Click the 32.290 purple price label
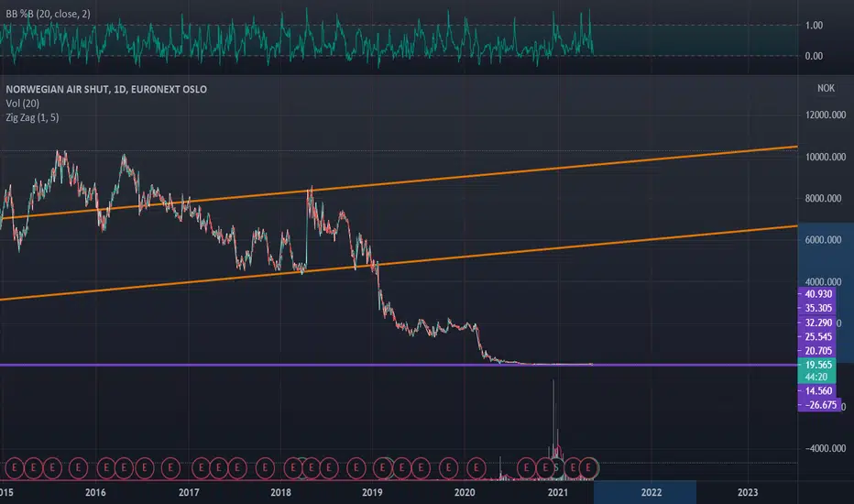The width and height of the screenshot is (854, 504). pos(817,323)
